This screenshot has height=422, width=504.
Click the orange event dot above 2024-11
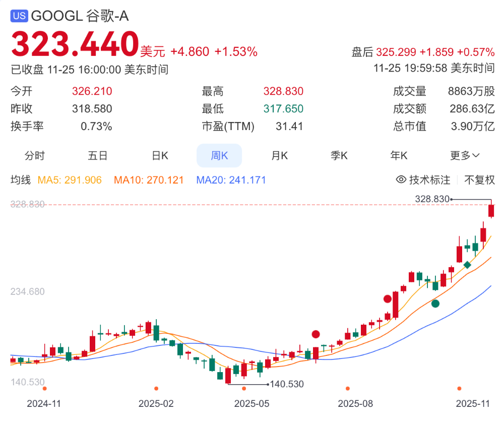(x=45, y=389)
